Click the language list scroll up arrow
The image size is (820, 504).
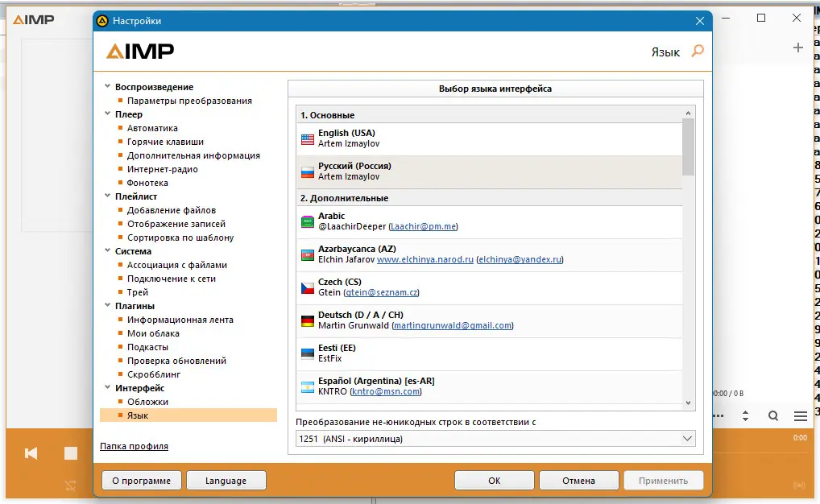pyautogui.click(x=688, y=113)
